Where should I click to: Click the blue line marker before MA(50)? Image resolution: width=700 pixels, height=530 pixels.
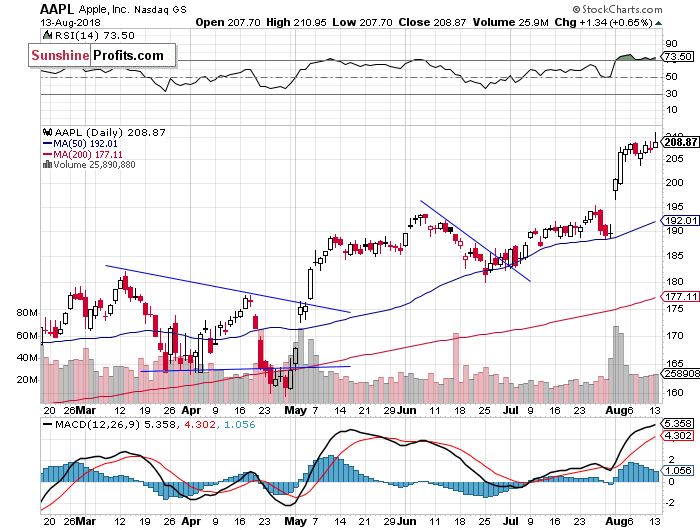coord(47,144)
